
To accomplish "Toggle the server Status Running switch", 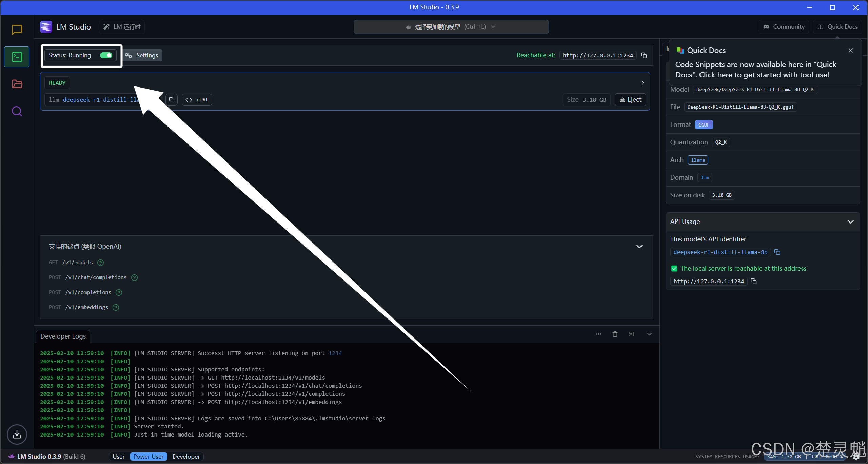I will tap(106, 55).
